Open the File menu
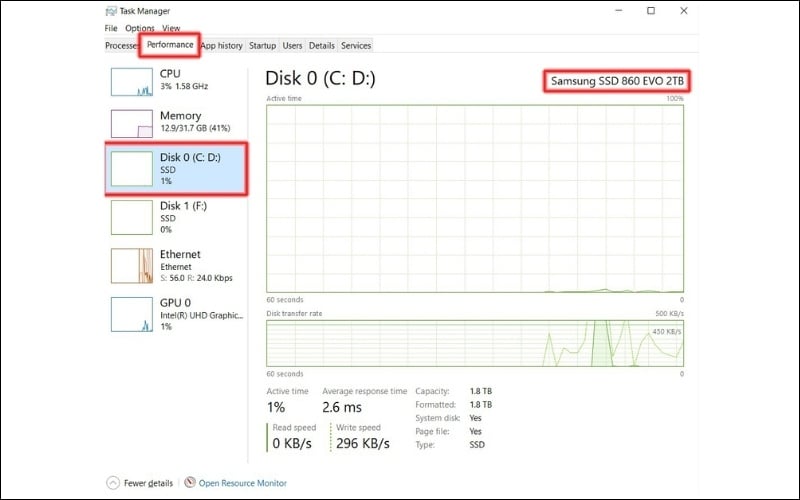Screen dimensions: 800x500 pos(111,28)
